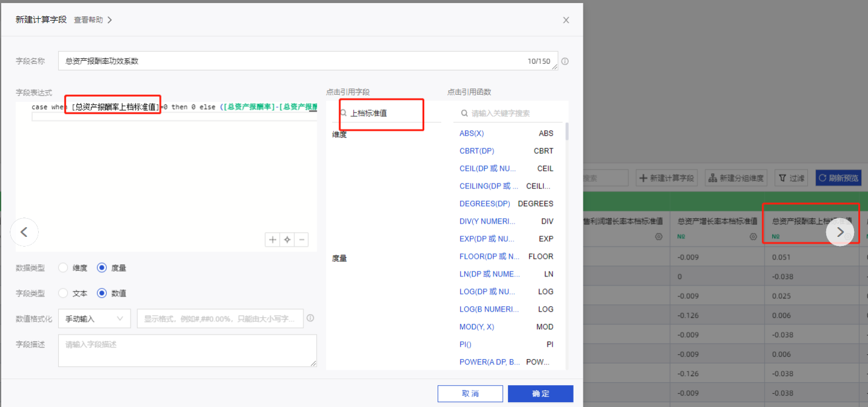The image size is (868, 407).
Task: Click the minus zoom-out icon in expression editor
Action: pos(301,240)
